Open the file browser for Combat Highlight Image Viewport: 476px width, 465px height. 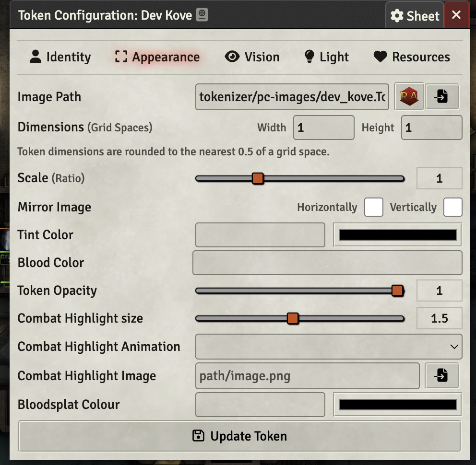441,376
